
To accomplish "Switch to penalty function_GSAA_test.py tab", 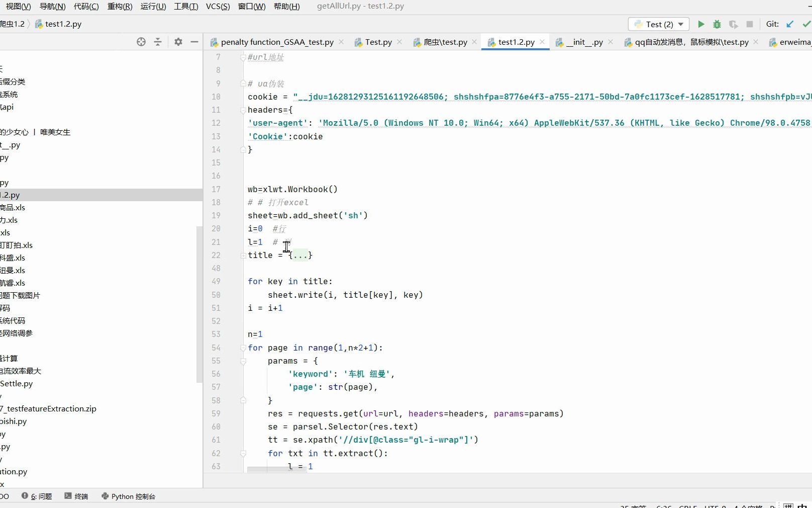I will point(277,42).
